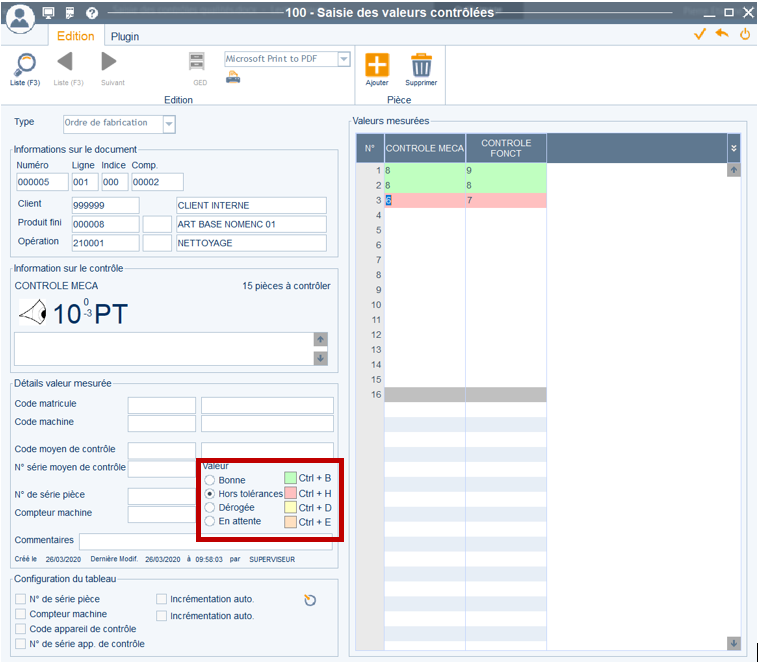This screenshot has width=760, height=671.
Task: Click the N° column header
Action: click(370, 148)
